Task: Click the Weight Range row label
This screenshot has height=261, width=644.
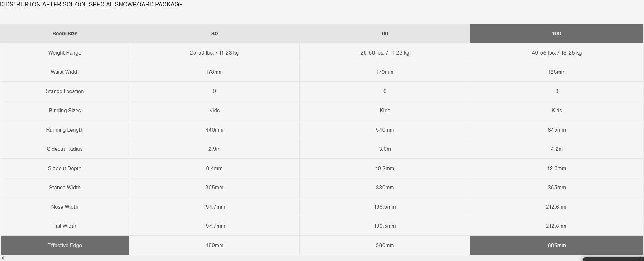Action: coord(65,53)
